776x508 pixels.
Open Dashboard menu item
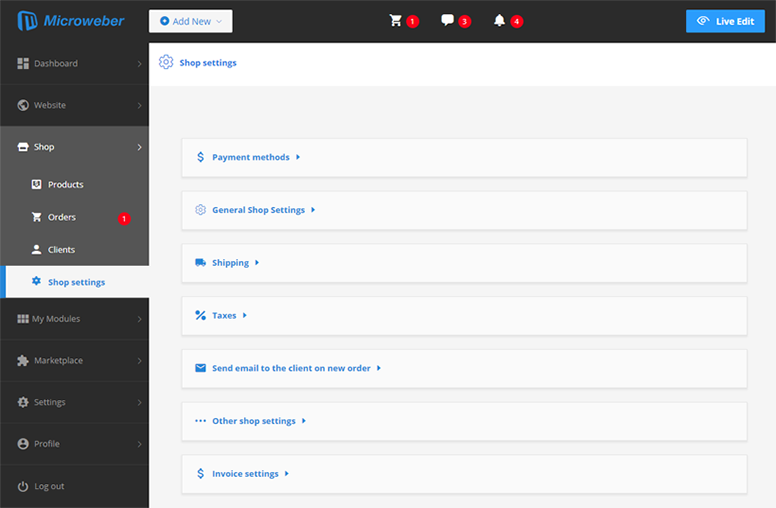[x=74, y=63]
